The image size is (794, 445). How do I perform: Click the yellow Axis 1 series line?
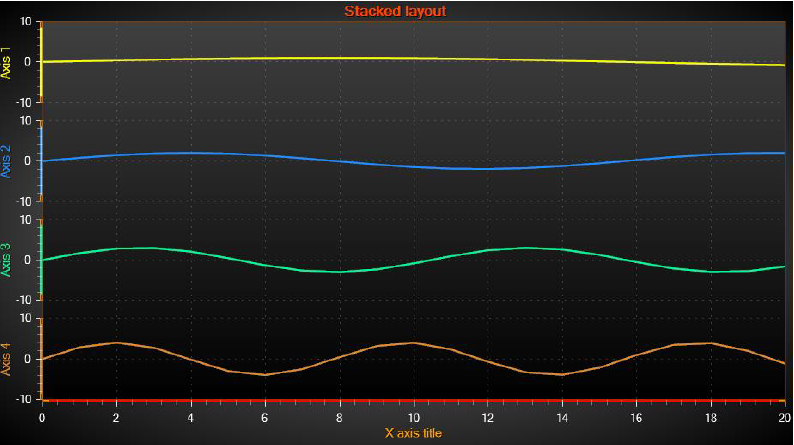coord(413,58)
